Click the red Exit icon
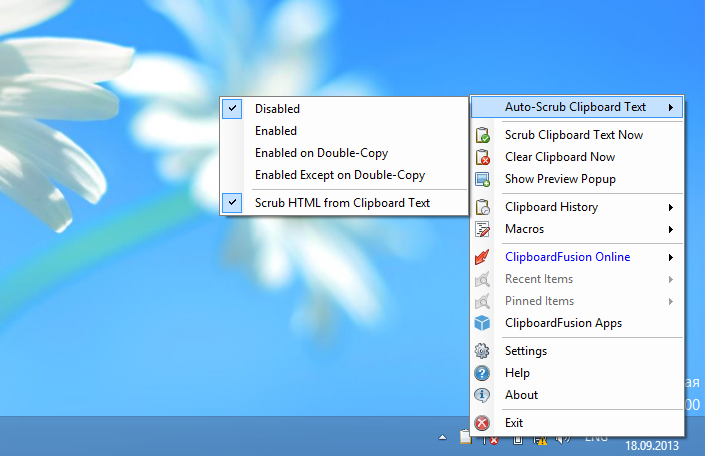The width and height of the screenshot is (705, 456). click(482, 423)
